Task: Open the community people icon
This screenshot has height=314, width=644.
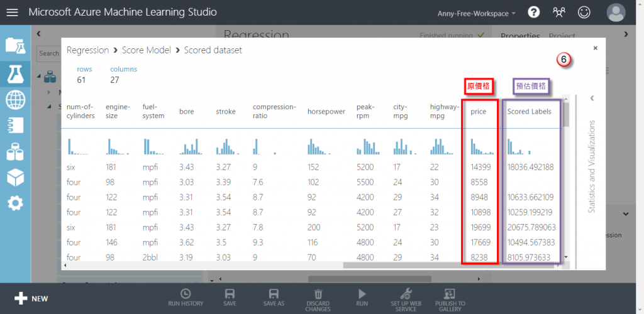Action: [x=559, y=13]
